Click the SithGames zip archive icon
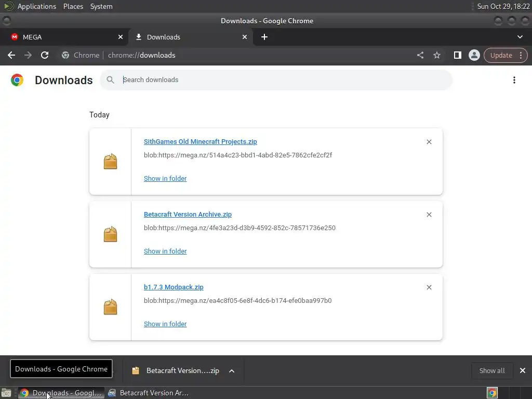This screenshot has width=532, height=399. pos(110,162)
